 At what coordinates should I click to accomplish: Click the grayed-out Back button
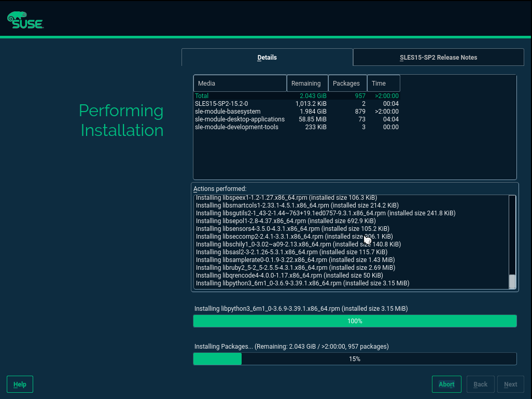click(x=480, y=384)
